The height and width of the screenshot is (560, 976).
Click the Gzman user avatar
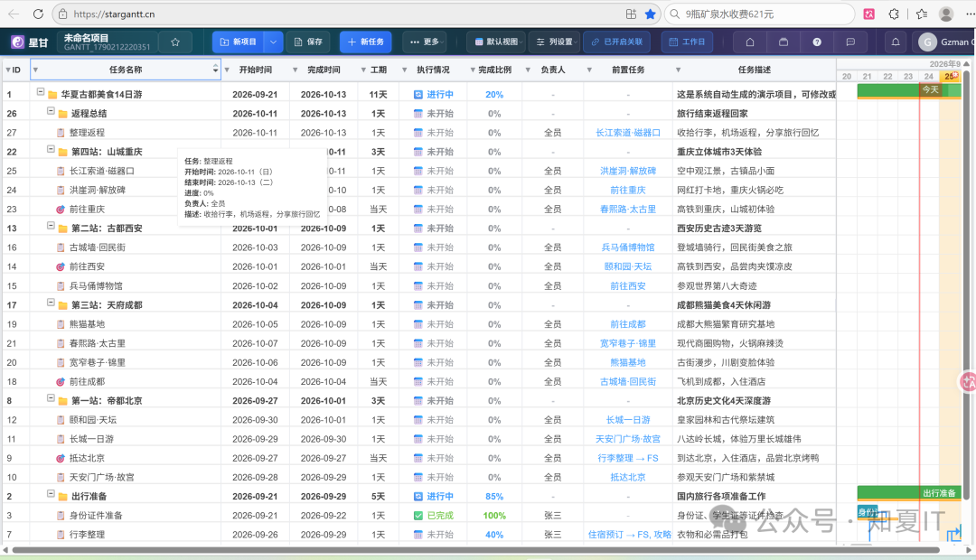(927, 42)
